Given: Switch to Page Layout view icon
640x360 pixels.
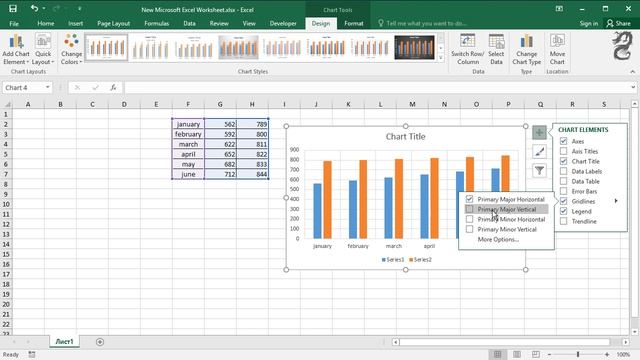Looking at the screenshot, I should [517, 354].
